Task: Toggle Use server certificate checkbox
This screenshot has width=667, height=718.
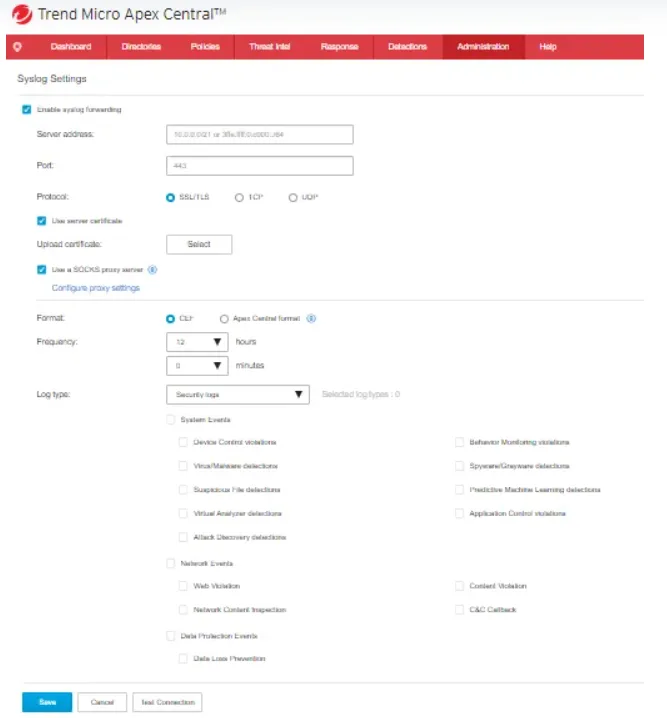Action: (42, 221)
